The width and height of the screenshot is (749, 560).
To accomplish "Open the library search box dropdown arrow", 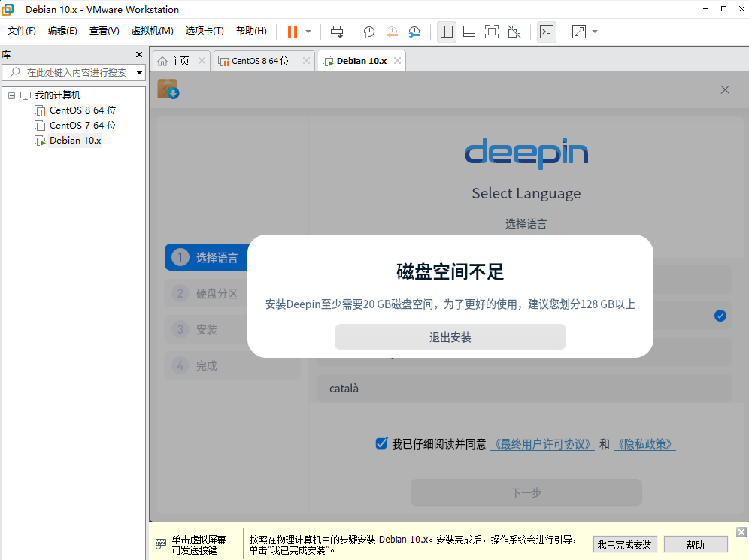I will [139, 73].
